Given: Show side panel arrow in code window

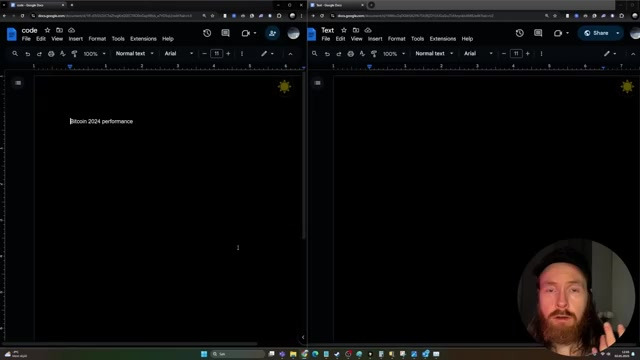Looking at the screenshot, I should (x=303, y=337).
